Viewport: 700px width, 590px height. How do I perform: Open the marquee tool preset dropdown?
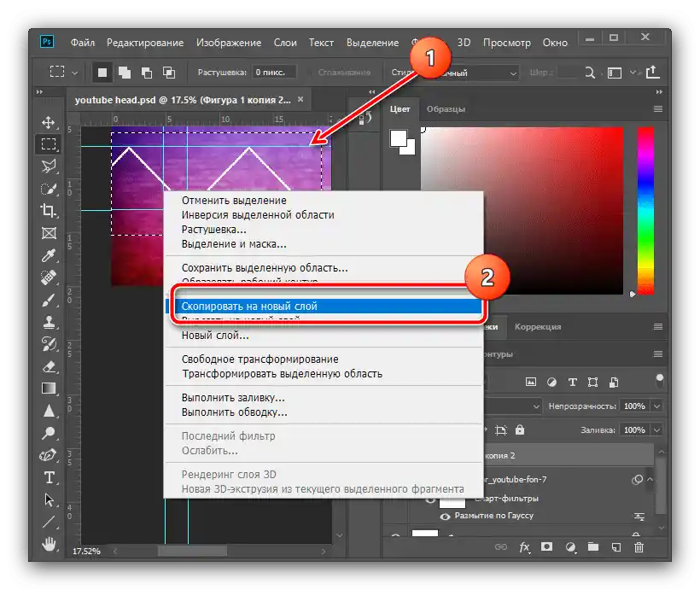(x=75, y=73)
